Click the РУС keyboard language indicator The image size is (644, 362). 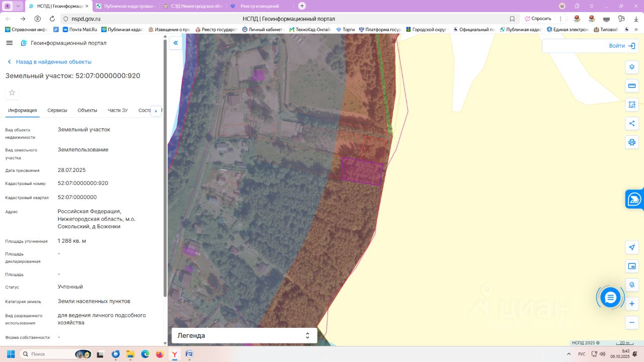click(582, 354)
